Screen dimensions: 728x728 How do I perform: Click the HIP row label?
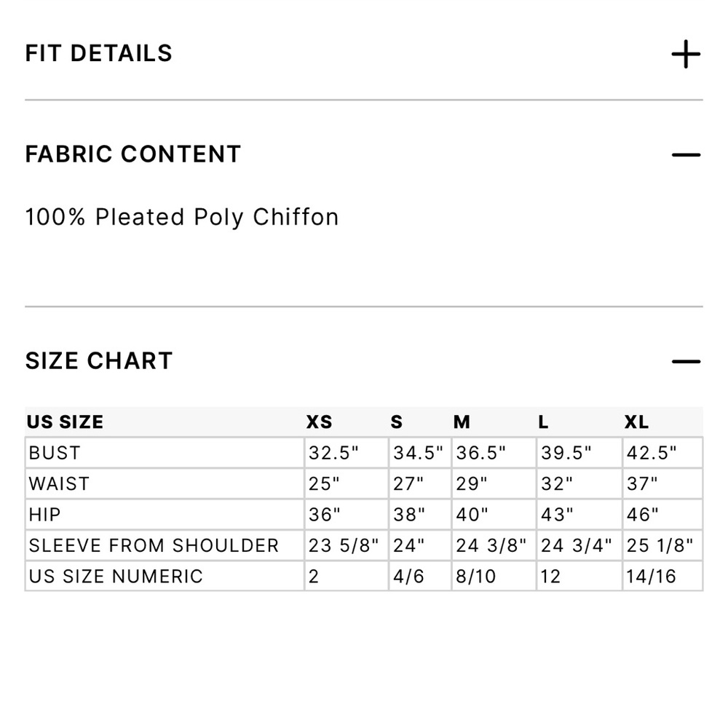coord(45,515)
